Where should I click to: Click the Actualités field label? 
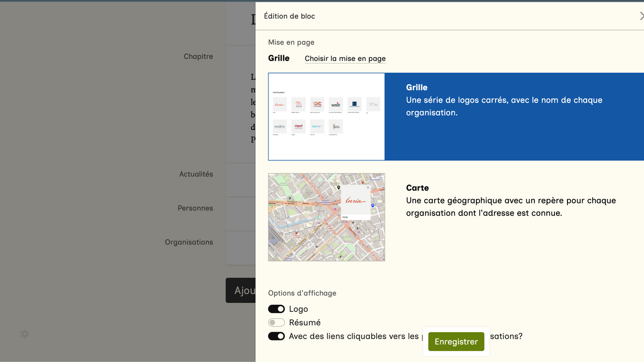point(196,174)
